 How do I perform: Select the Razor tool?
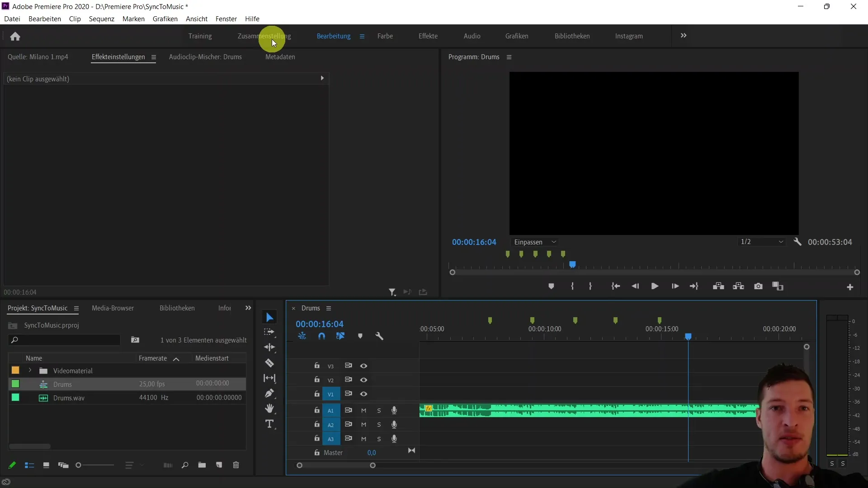coord(269,363)
